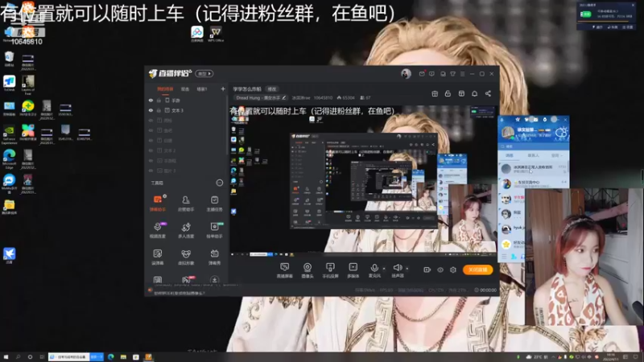The image size is (644, 362).
Task: Open the WPS Office desktop icon
Action: pos(215,34)
